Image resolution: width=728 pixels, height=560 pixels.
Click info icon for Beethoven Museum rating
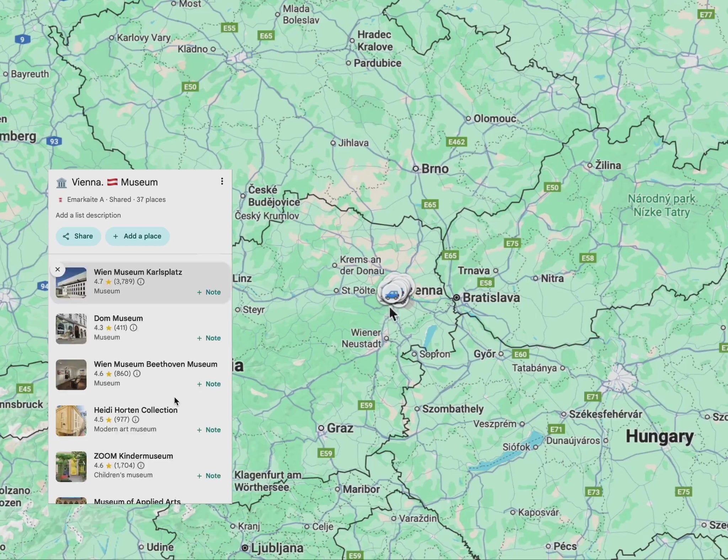pos(137,374)
